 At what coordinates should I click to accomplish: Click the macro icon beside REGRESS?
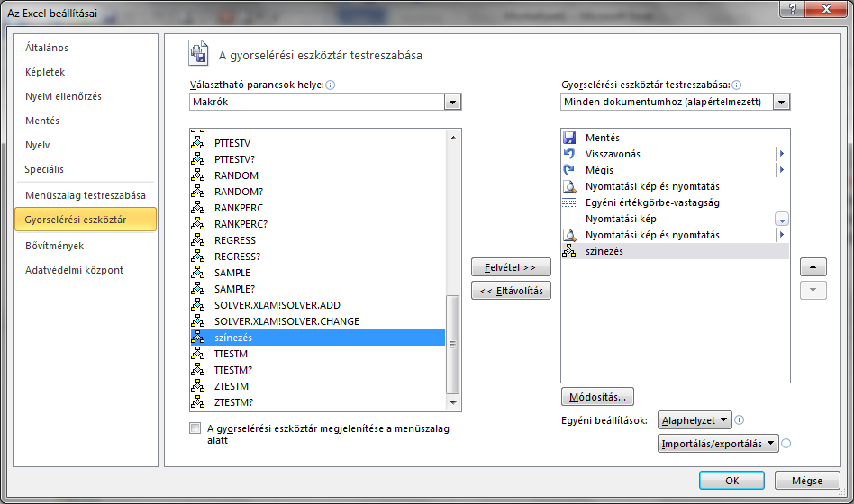[197, 256]
